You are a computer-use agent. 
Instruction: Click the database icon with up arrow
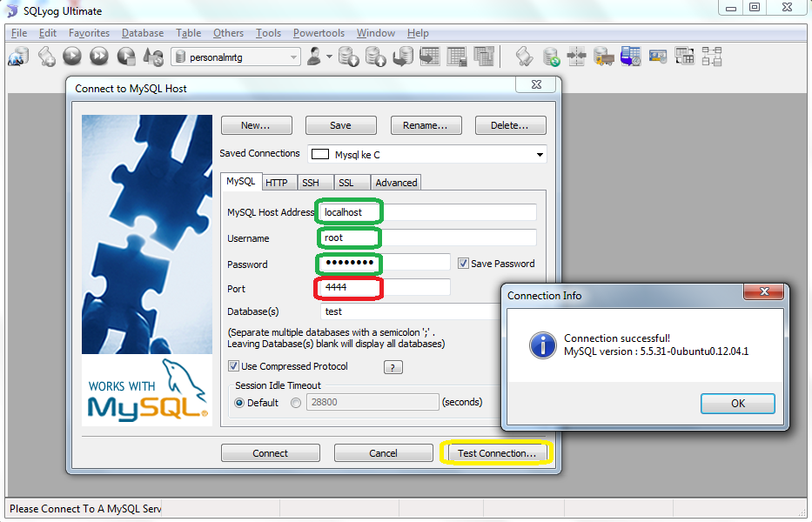(375, 57)
